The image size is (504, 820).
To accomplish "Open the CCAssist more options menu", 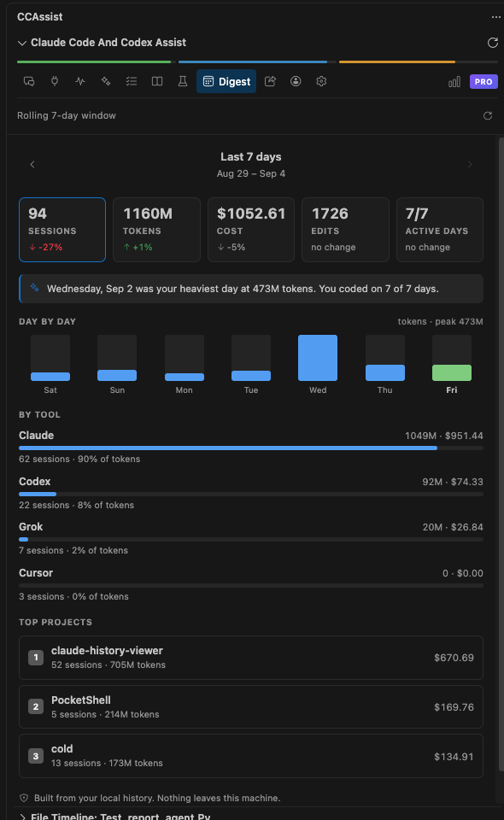I will 495,17.
